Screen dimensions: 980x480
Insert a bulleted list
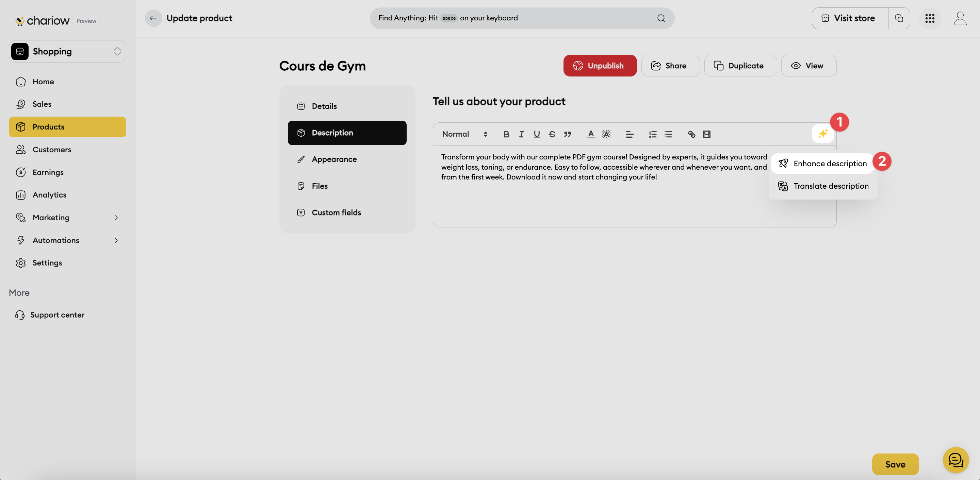pos(668,134)
